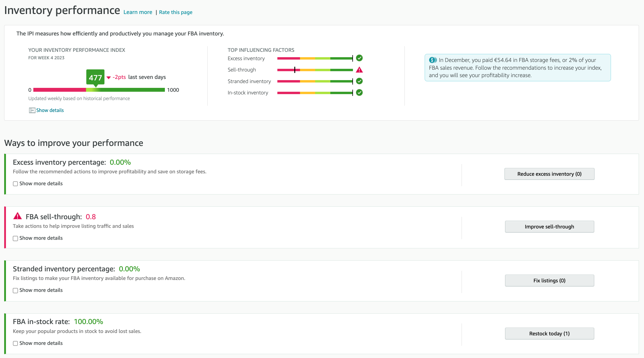Click the Improve sell-through button

tap(549, 227)
